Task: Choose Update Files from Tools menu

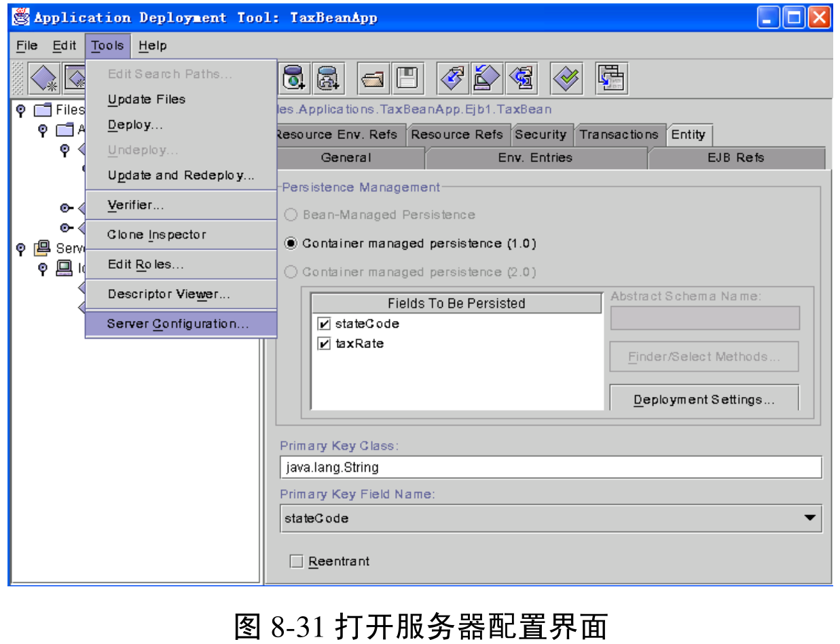Action: coord(181,99)
